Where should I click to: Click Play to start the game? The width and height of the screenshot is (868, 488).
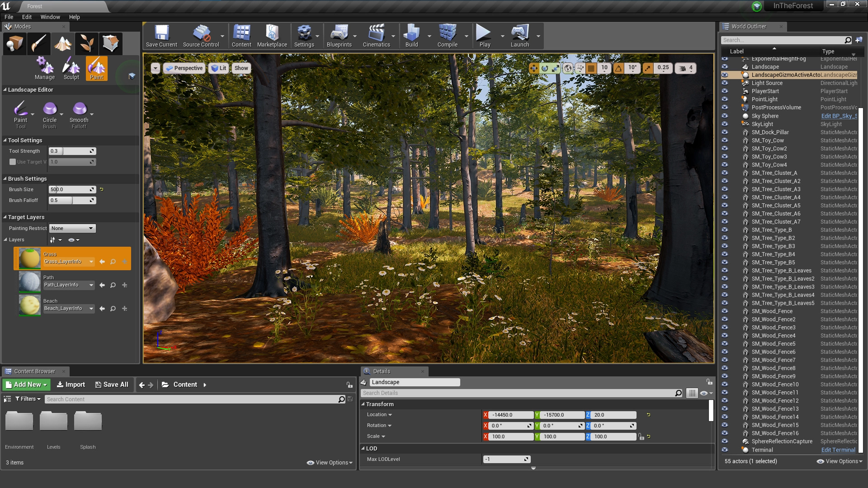click(485, 36)
